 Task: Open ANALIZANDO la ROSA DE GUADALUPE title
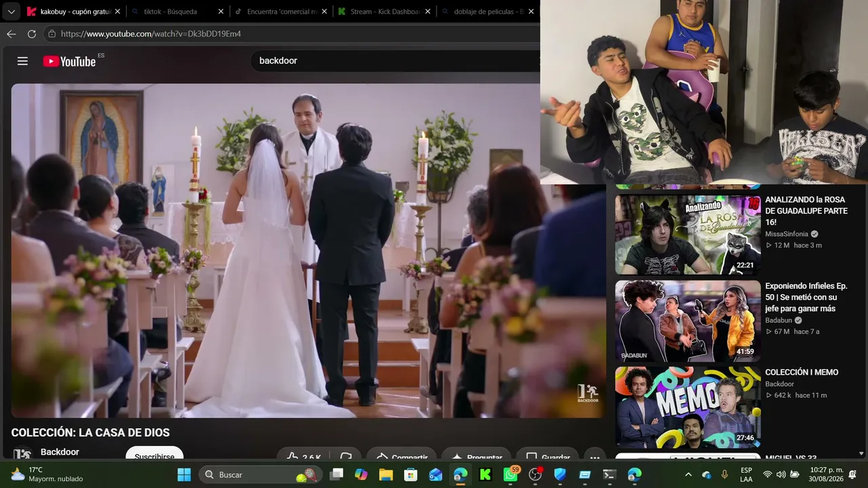(x=806, y=211)
